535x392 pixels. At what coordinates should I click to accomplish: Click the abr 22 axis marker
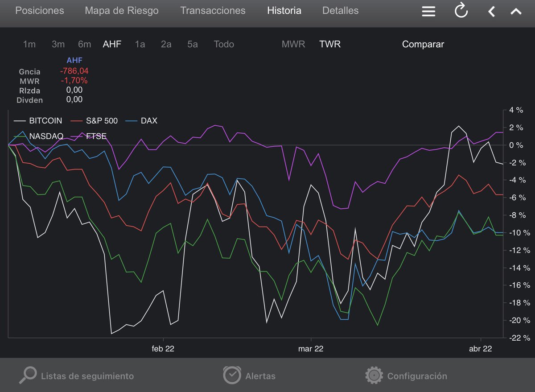(481, 349)
